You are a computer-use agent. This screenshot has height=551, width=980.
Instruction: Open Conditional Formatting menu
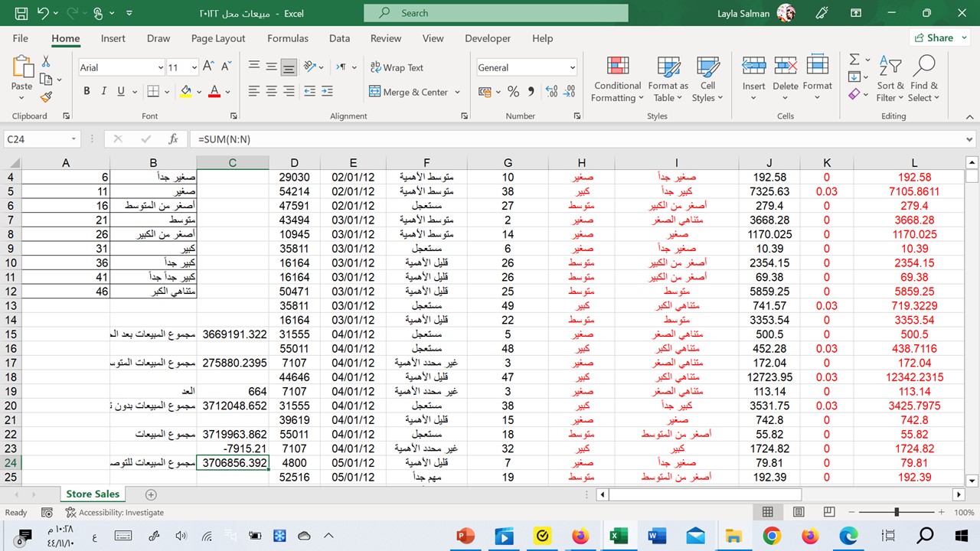pos(618,79)
